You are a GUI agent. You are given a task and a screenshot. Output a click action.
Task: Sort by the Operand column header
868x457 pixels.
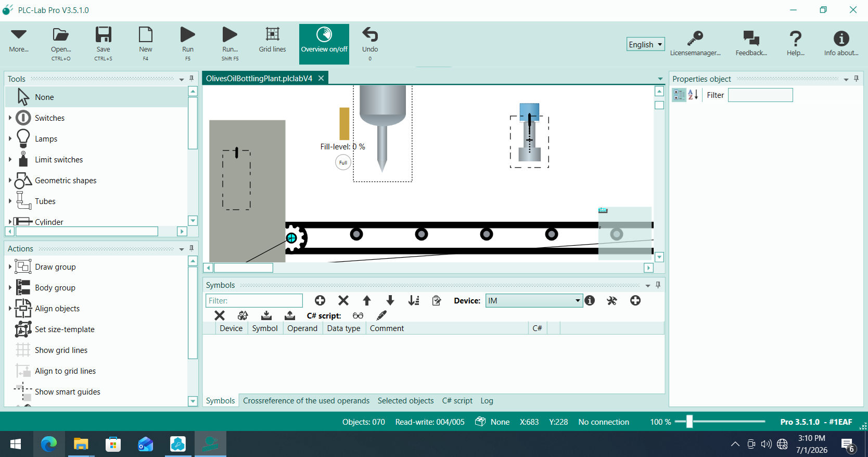click(302, 328)
